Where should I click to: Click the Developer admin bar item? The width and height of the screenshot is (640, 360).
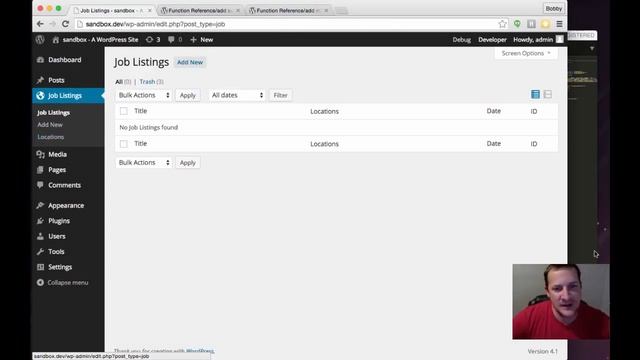coord(492,40)
